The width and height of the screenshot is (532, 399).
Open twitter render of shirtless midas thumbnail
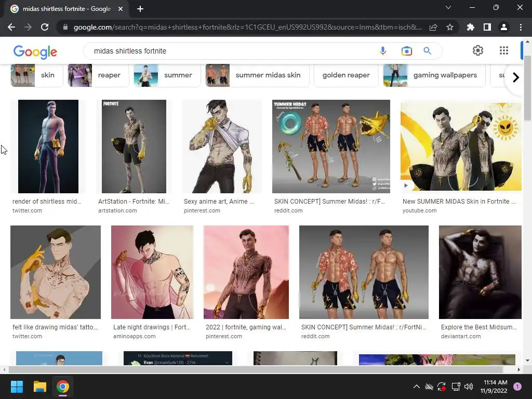(48, 146)
